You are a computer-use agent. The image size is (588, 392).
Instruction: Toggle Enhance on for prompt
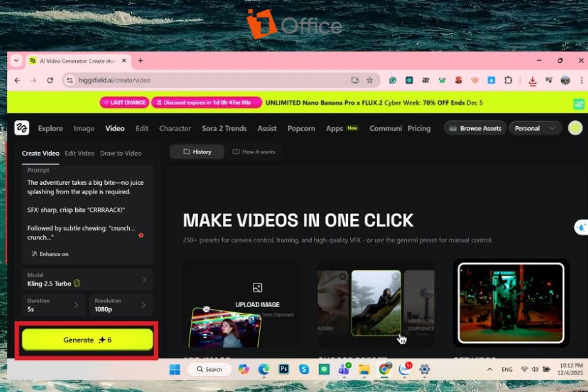coord(50,254)
